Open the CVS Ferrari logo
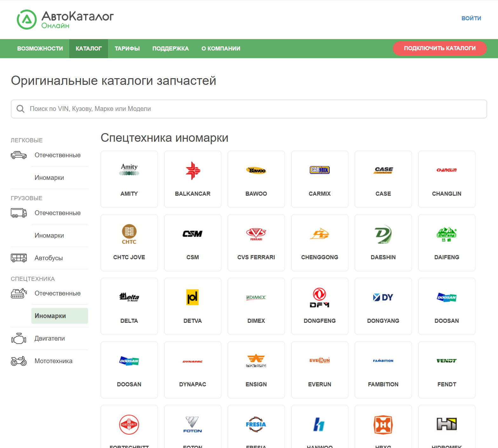 point(256,234)
